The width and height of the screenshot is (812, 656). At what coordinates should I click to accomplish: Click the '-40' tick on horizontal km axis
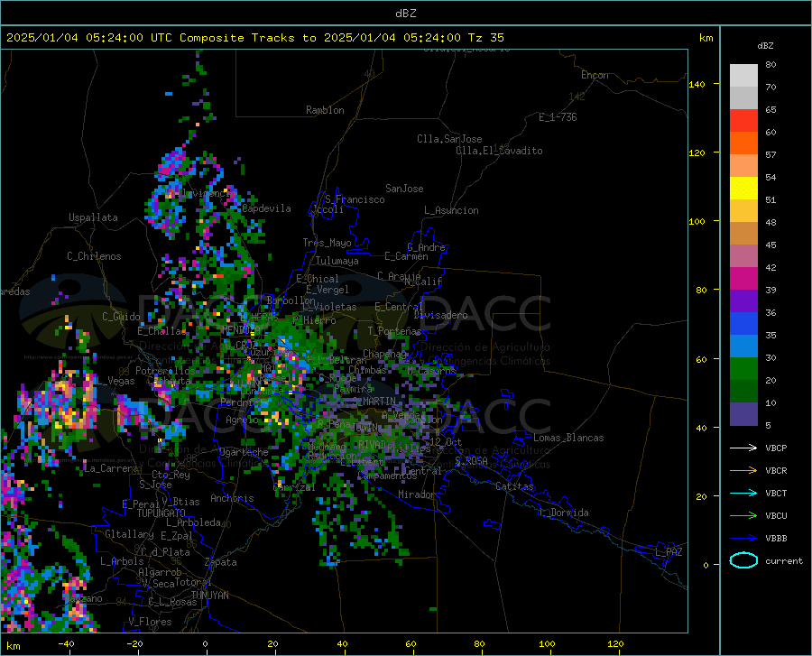[x=66, y=644]
